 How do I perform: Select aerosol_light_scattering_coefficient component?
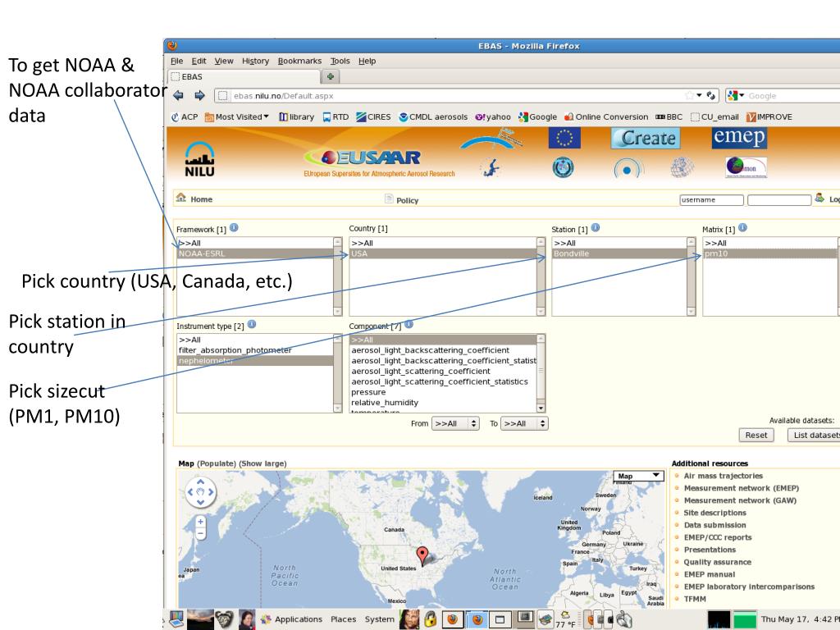point(442,372)
